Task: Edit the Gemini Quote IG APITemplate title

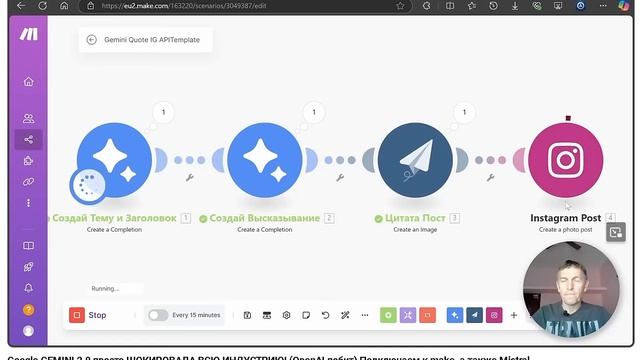Action: point(152,40)
